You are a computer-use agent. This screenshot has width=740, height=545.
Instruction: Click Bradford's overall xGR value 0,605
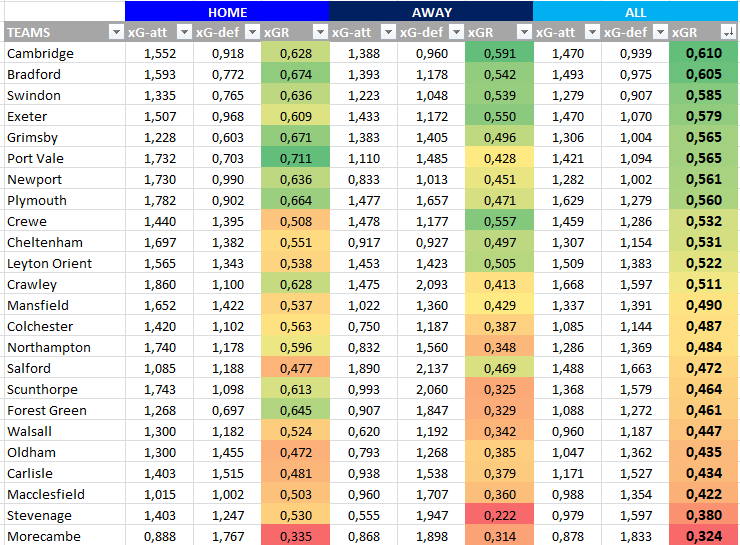pos(703,74)
